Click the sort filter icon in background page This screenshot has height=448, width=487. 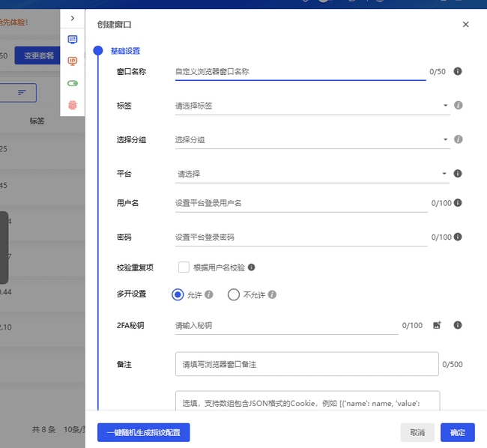(x=22, y=92)
